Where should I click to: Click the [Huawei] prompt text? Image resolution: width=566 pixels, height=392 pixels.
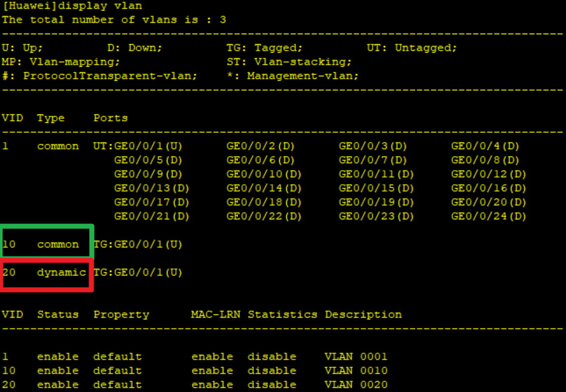(29, 6)
